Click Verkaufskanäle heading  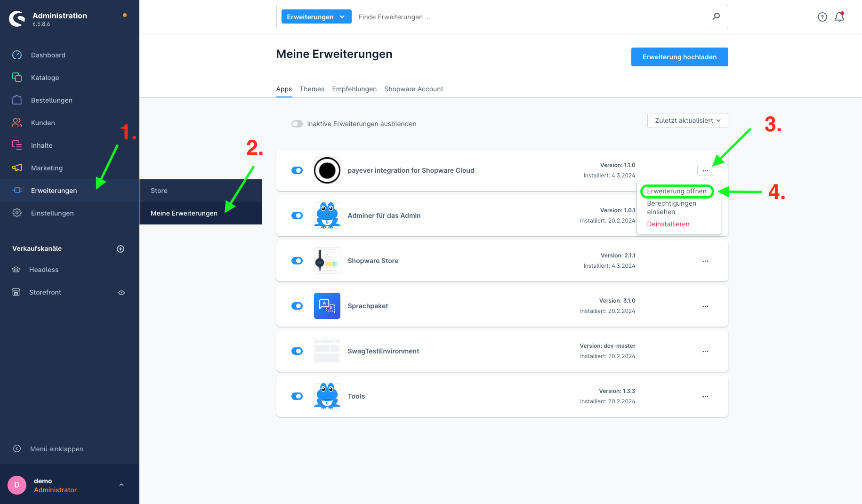(37, 248)
